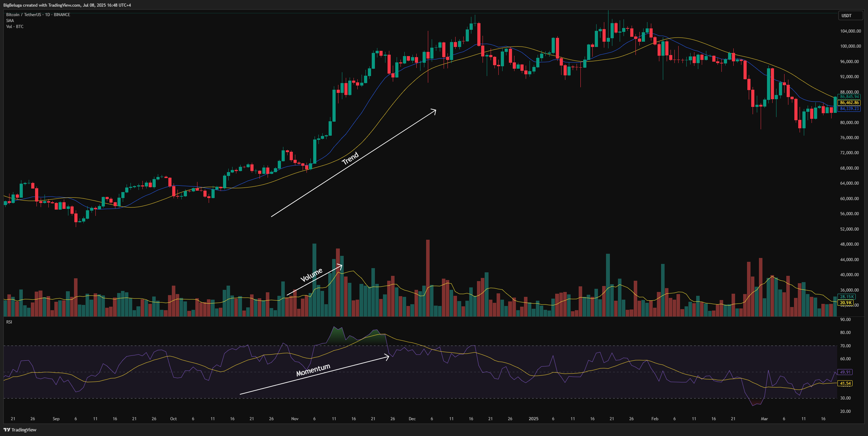Click the 20.00 RSI axis tick

pos(846,411)
